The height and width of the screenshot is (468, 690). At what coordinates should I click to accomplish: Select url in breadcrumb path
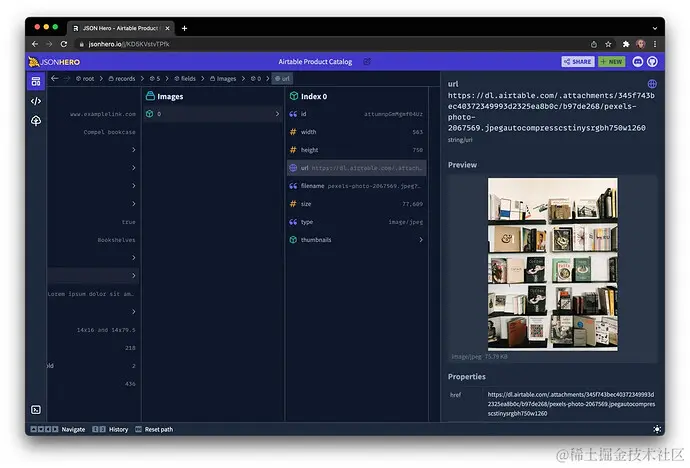[283, 79]
